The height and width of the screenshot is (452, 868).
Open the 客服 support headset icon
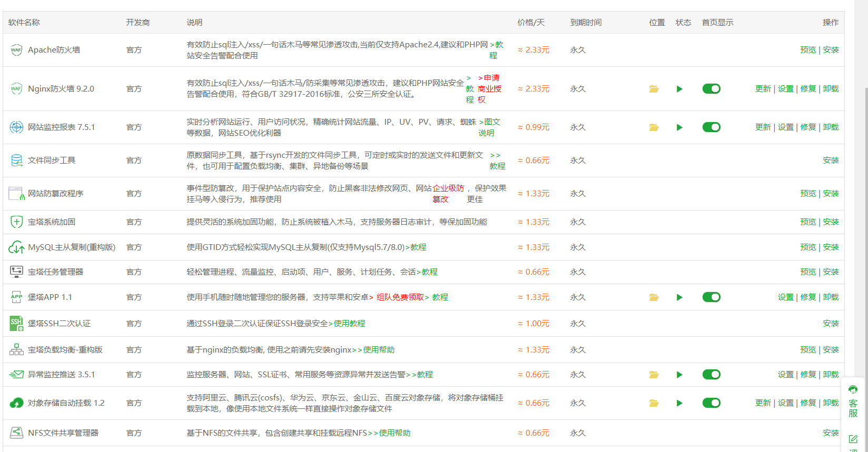click(x=853, y=389)
